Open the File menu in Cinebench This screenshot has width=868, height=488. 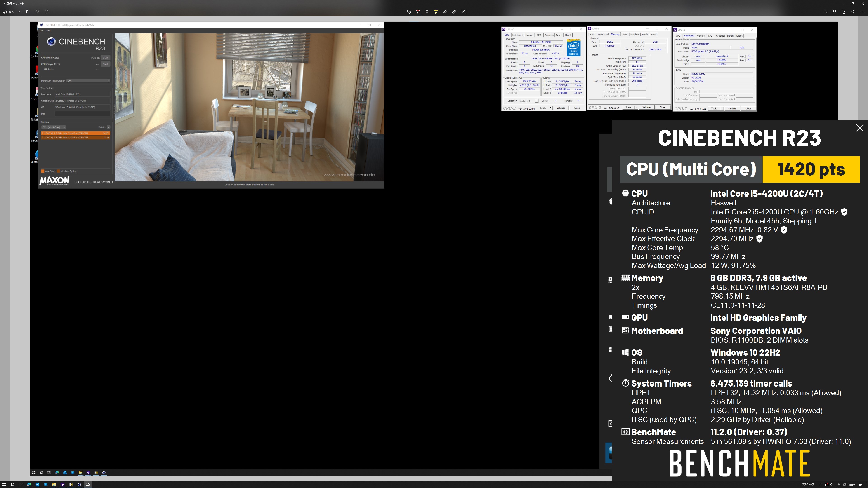click(42, 31)
